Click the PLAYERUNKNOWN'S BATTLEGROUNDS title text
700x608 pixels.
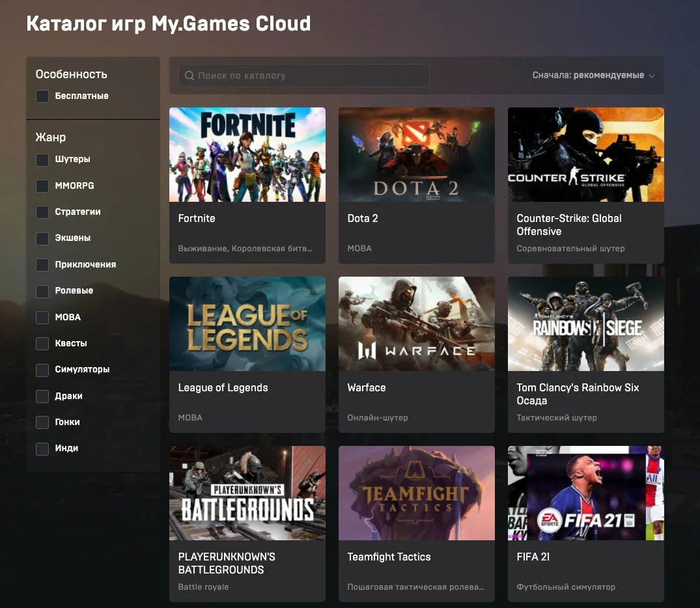227,563
